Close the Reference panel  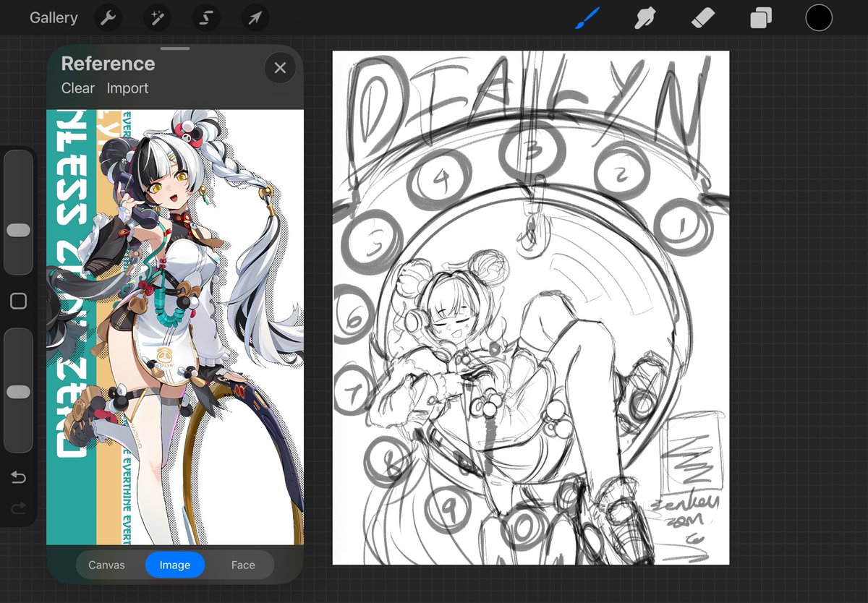tap(281, 68)
